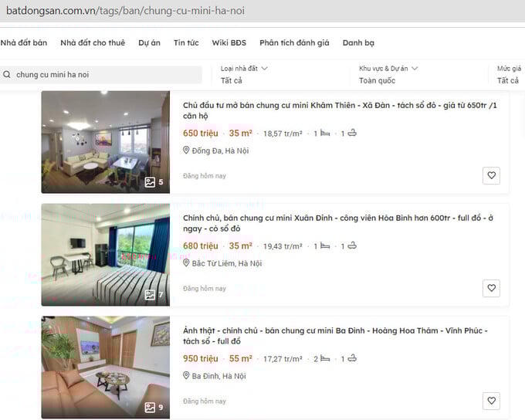Click the search magnifier icon
This screenshot has height=420, width=525.
pyautogui.click(x=7, y=74)
